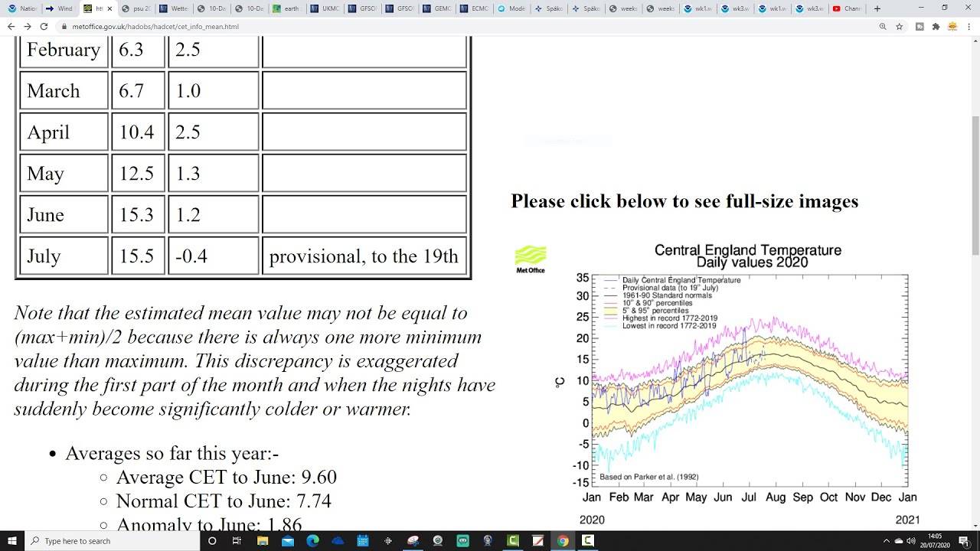Open the Snipping tool taskbar icon
This screenshot has width=980, height=551.
tap(413, 541)
